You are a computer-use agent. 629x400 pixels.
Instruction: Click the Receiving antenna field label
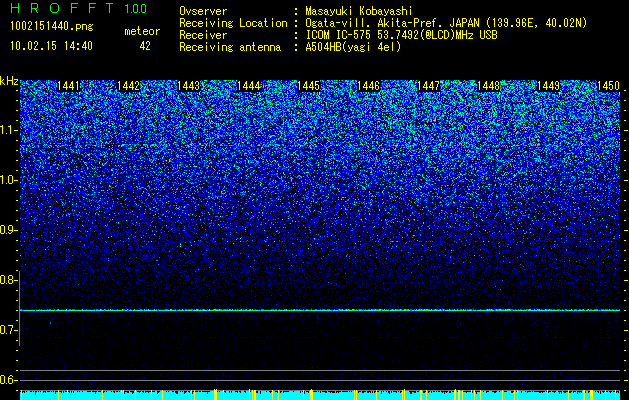230,47
